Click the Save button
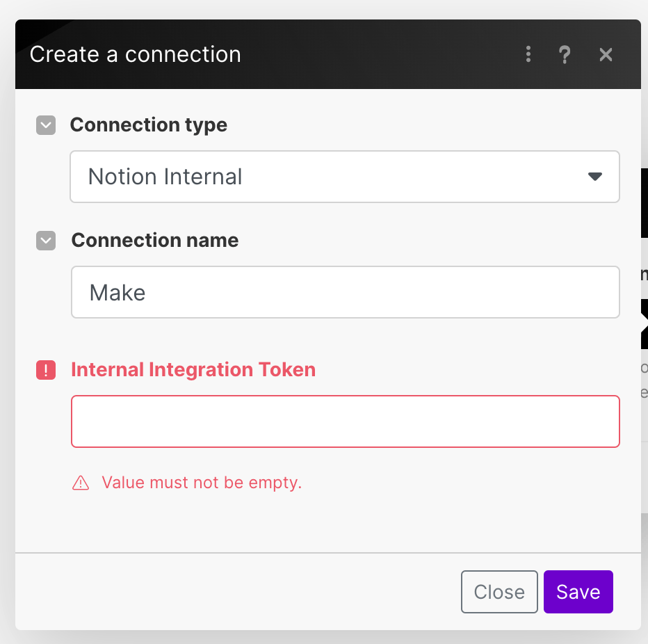Viewport: 648px width, 644px height. [578, 592]
